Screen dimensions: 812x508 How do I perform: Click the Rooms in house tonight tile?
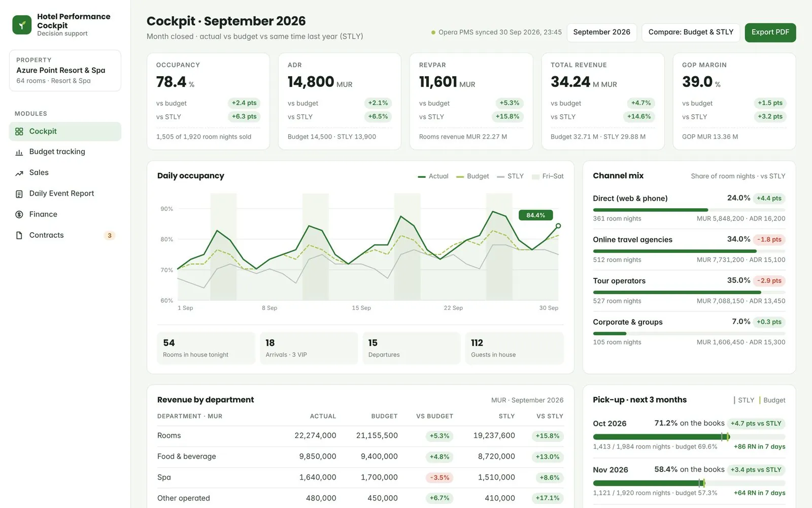click(x=206, y=348)
